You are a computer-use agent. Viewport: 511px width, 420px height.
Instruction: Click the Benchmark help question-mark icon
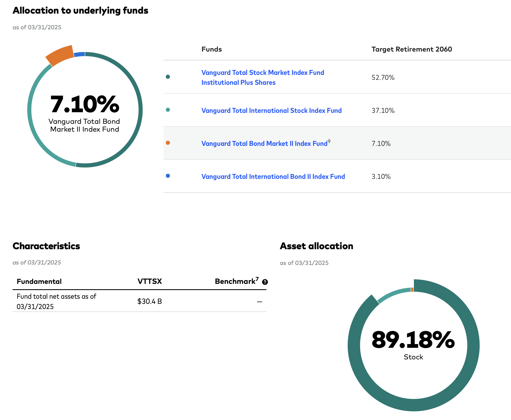click(x=265, y=282)
